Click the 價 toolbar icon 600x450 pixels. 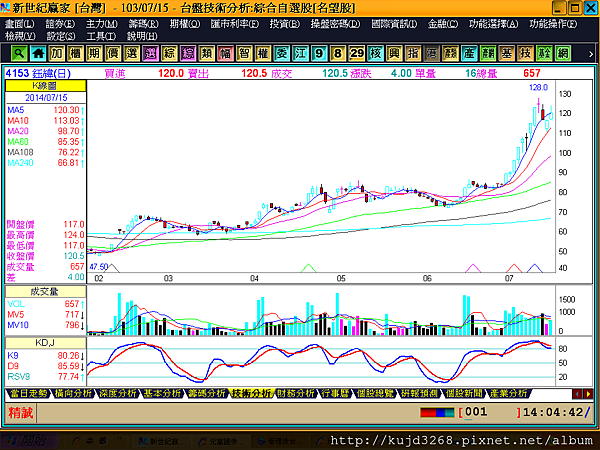pyautogui.click(x=113, y=53)
